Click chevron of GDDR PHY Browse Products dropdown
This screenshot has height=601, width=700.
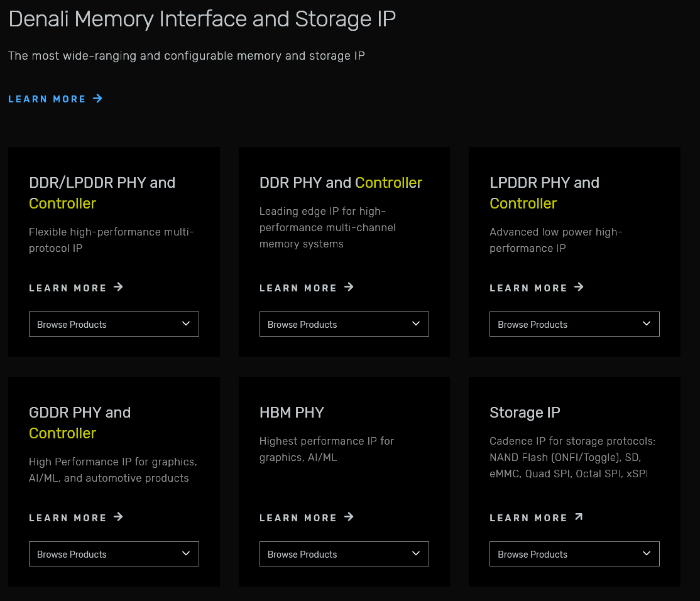[186, 553]
